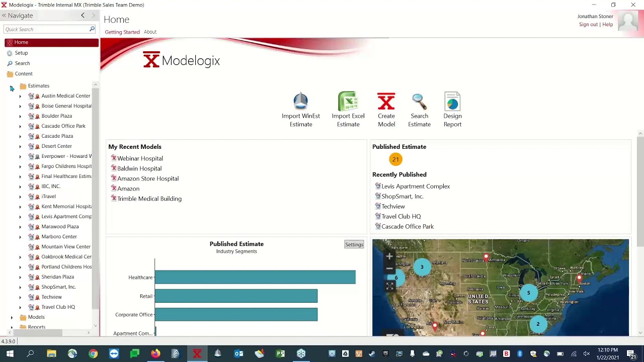Switch to the Getting Started tab
Image resolution: width=644 pixels, height=362 pixels.
(x=122, y=32)
